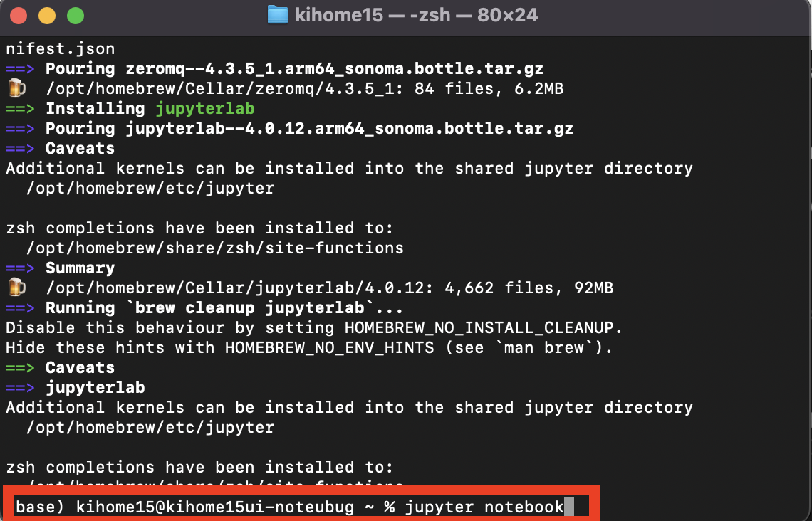Click '/opt/homebrew/share/zsh/site-functions' path under Caveats
This screenshot has width=812, height=521.
pyautogui.click(x=215, y=248)
